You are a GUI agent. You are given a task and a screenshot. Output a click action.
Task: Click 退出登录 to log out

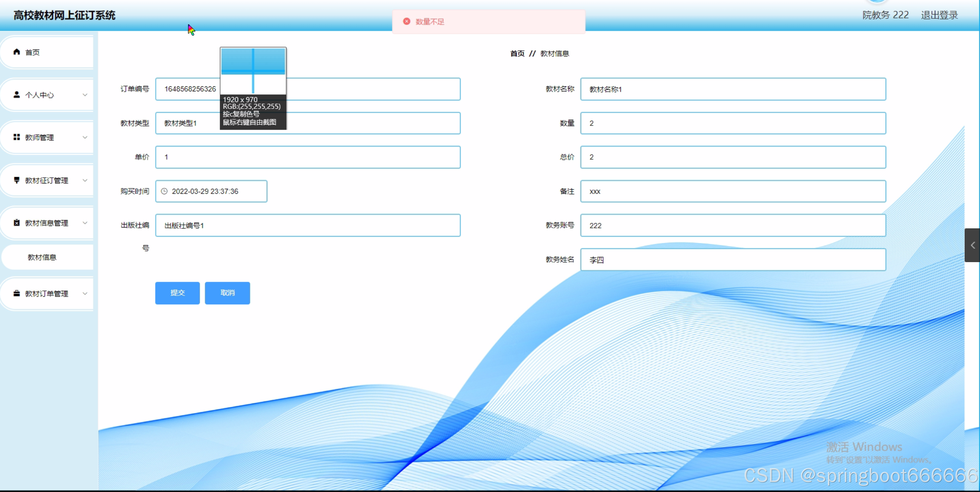point(939,15)
